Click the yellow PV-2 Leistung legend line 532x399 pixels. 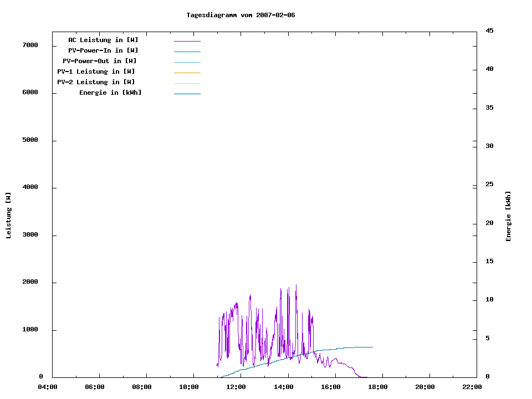187,83
